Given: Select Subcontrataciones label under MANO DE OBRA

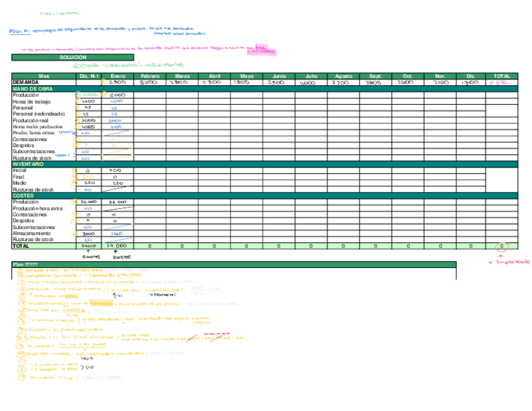Looking at the screenshot, I should 34,151.
